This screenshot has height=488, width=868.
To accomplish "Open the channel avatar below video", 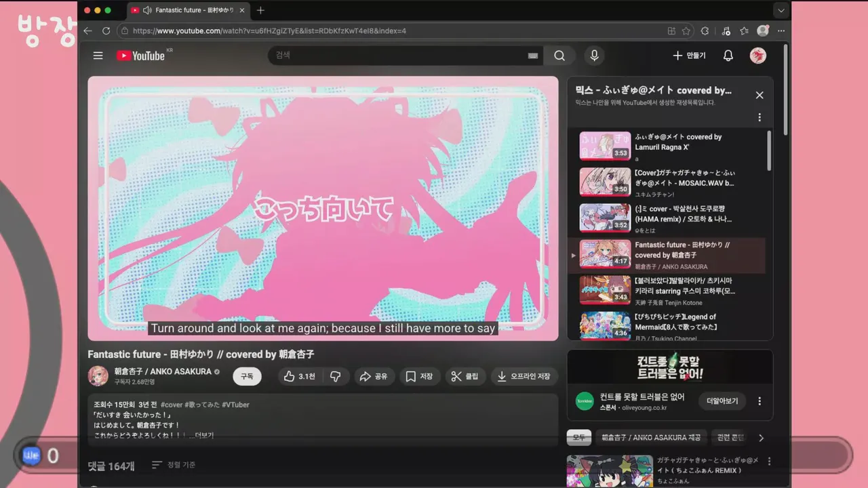I will (x=98, y=375).
